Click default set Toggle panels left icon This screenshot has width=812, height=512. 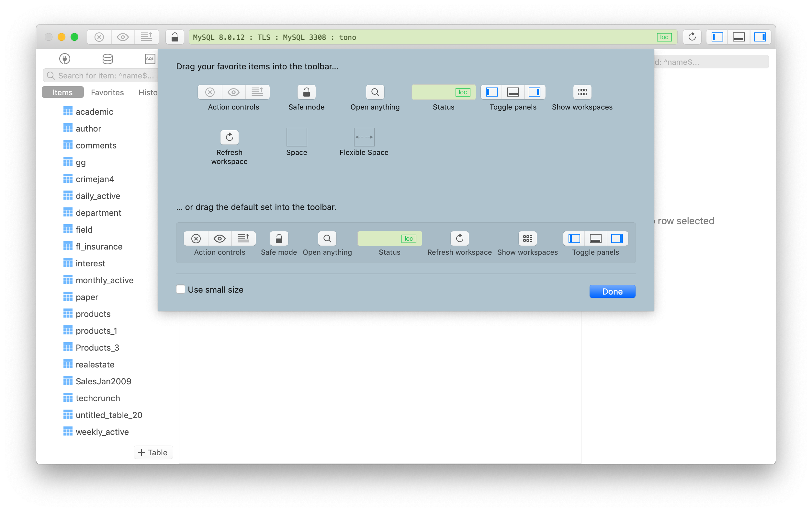[x=574, y=239]
